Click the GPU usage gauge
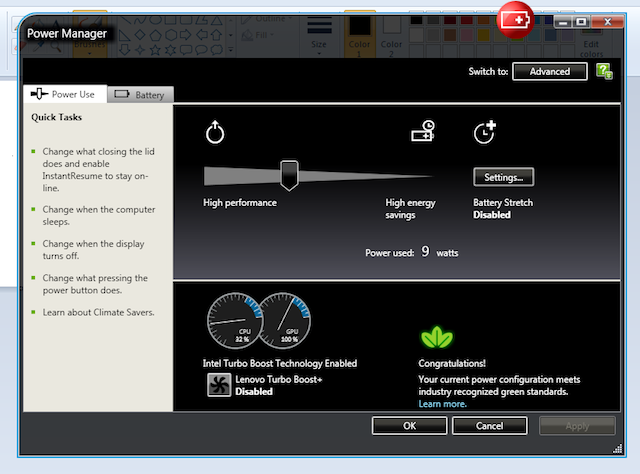Image resolution: width=640 pixels, height=474 pixels. click(x=285, y=320)
